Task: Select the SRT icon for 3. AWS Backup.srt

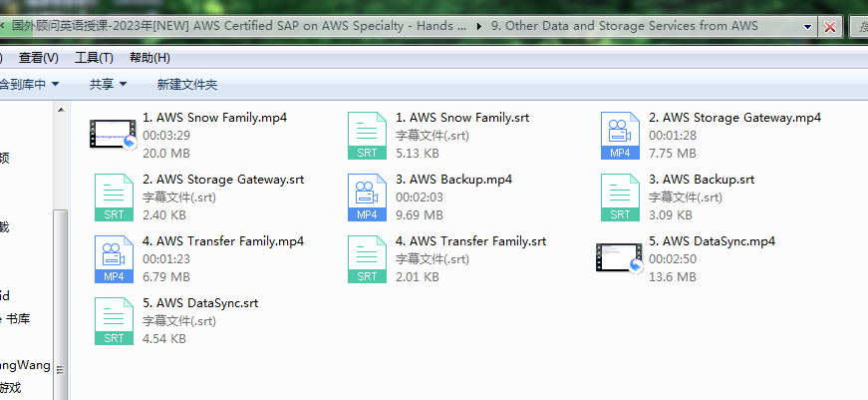Action: tap(620, 198)
